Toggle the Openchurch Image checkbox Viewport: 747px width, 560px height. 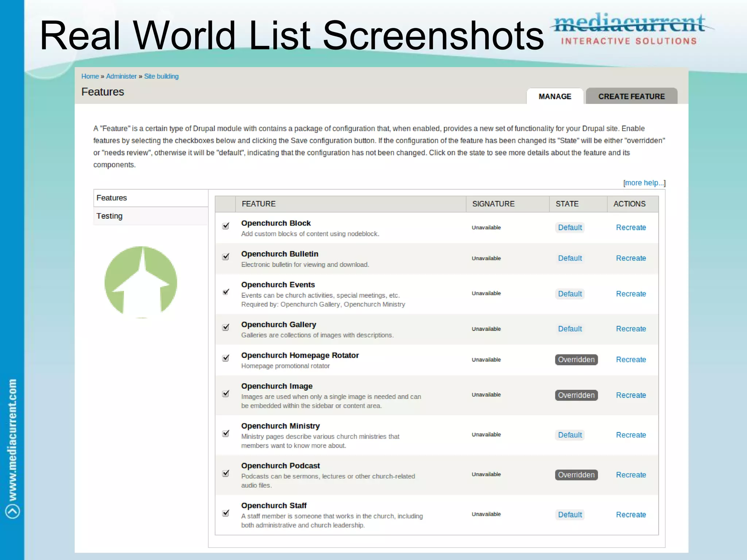[x=226, y=393]
